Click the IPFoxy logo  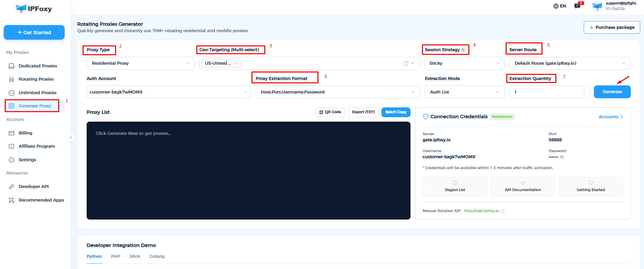pyautogui.click(x=34, y=9)
